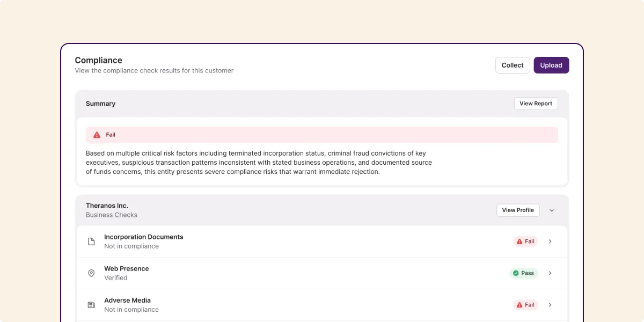Click the 'Business Checks' subtitle
Viewport: 644px width, 322px height.
[x=112, y=215]
